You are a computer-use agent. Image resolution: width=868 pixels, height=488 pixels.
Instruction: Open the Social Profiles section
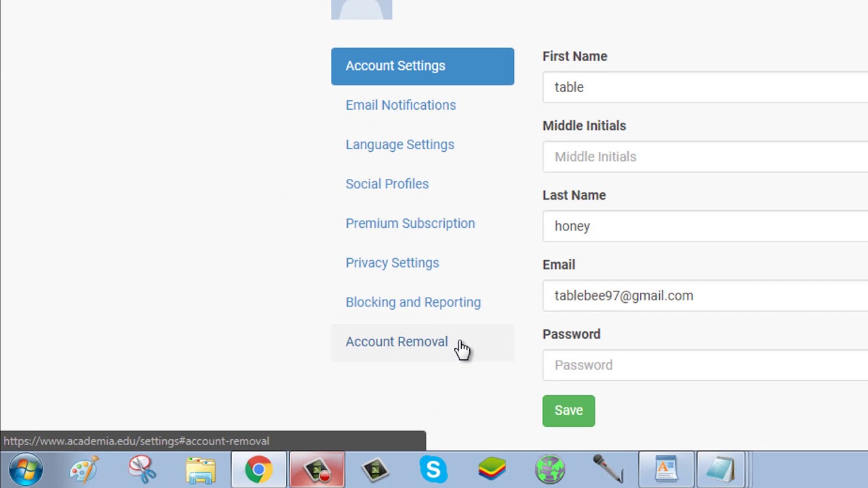(x=387, y=184)
